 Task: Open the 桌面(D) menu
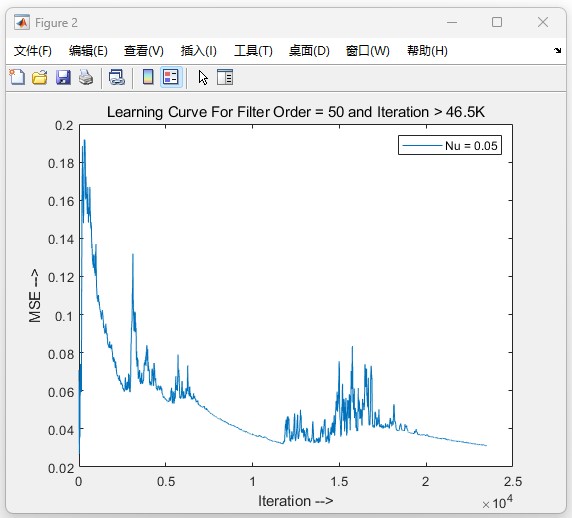309,51
